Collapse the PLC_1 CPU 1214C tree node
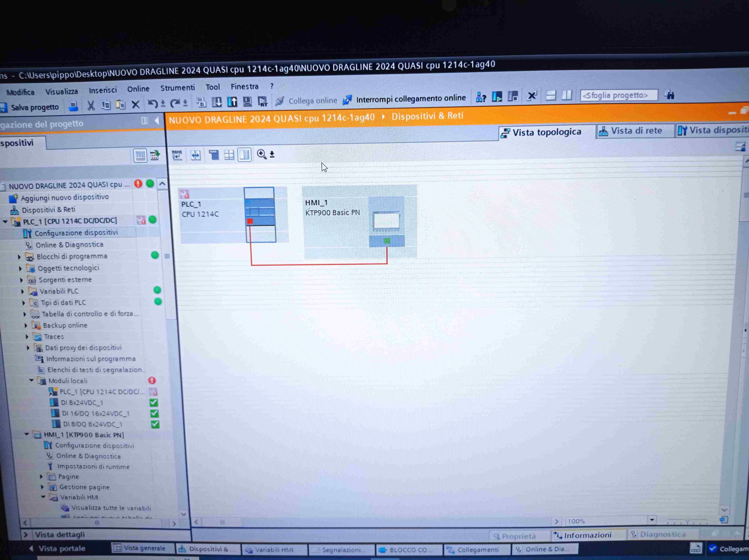The image size is (749, 560). 5,222
